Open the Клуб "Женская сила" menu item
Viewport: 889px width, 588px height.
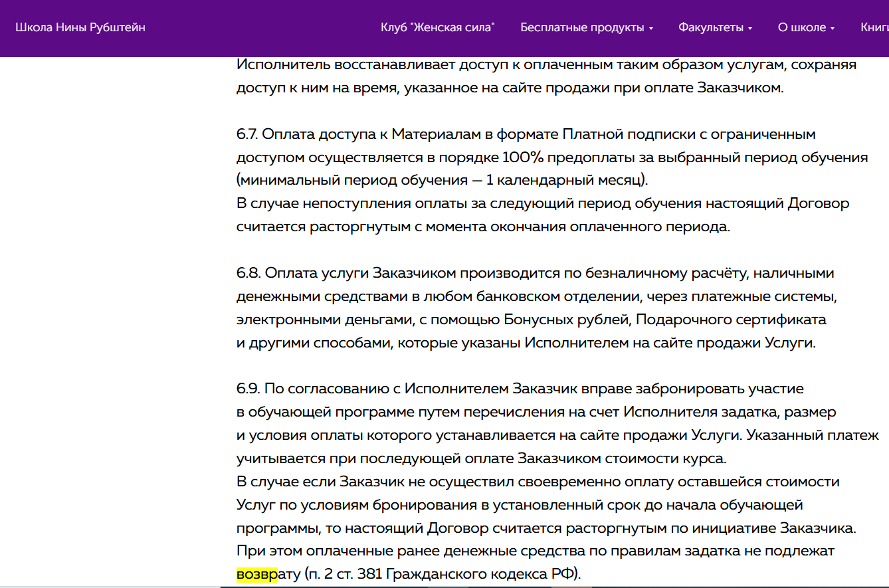pos(438,27)
